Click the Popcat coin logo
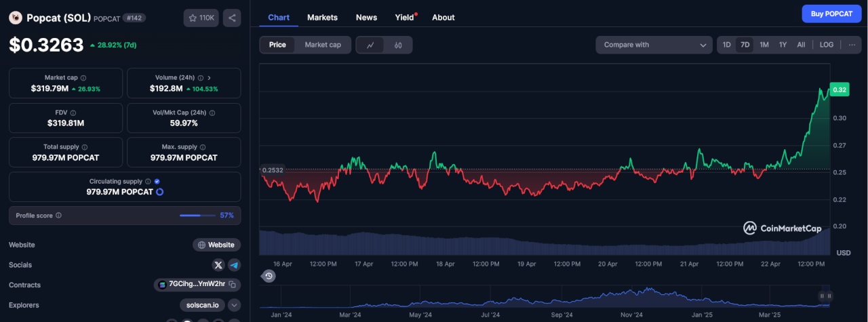 tap(16, 18)
